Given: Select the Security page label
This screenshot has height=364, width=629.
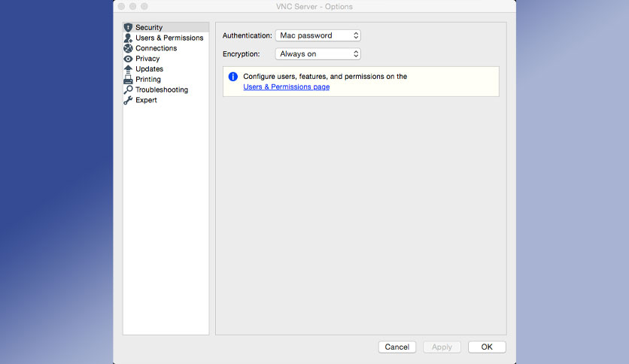Looking at the screenshot, I should pos(149,27).
